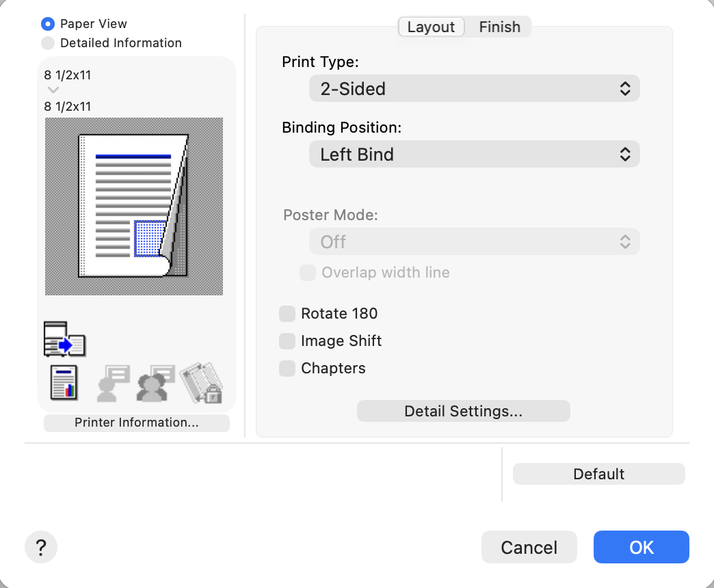
Task: Click the secure print lock icon
Action: point(202,383)
